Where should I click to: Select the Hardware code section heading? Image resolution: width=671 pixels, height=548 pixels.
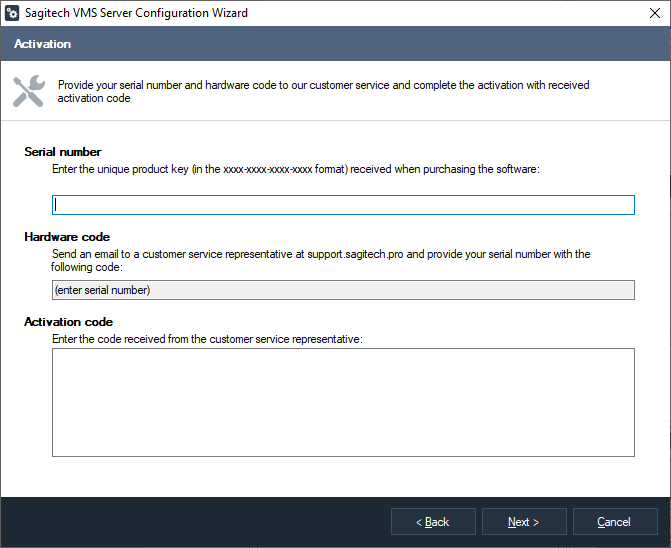click(67, 237)
